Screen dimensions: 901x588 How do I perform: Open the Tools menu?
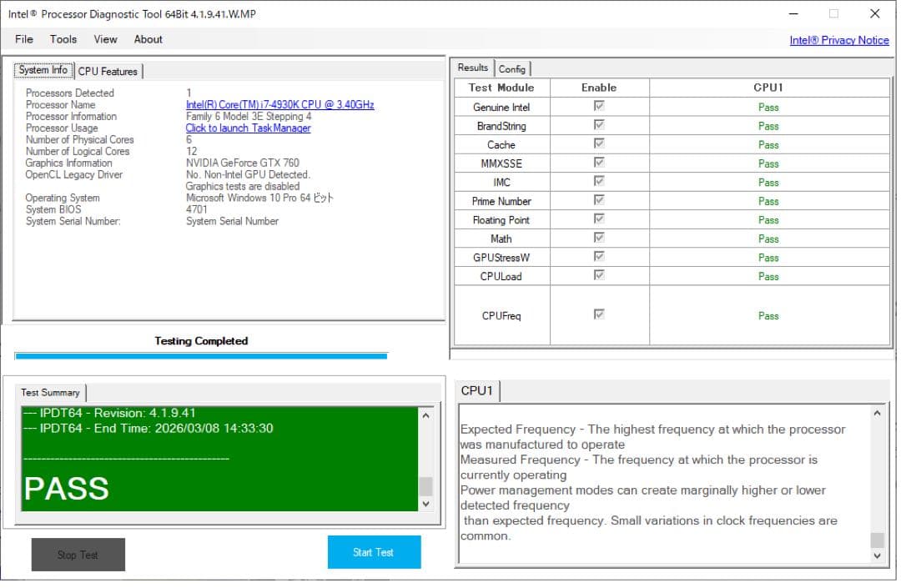pyautogui.click(x=63, y=39)
